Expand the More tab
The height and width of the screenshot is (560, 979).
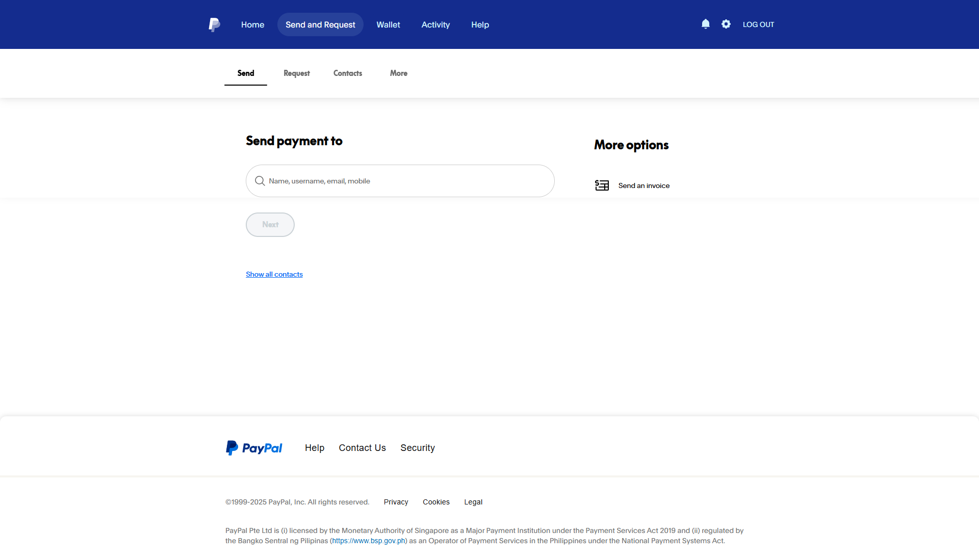399,73
